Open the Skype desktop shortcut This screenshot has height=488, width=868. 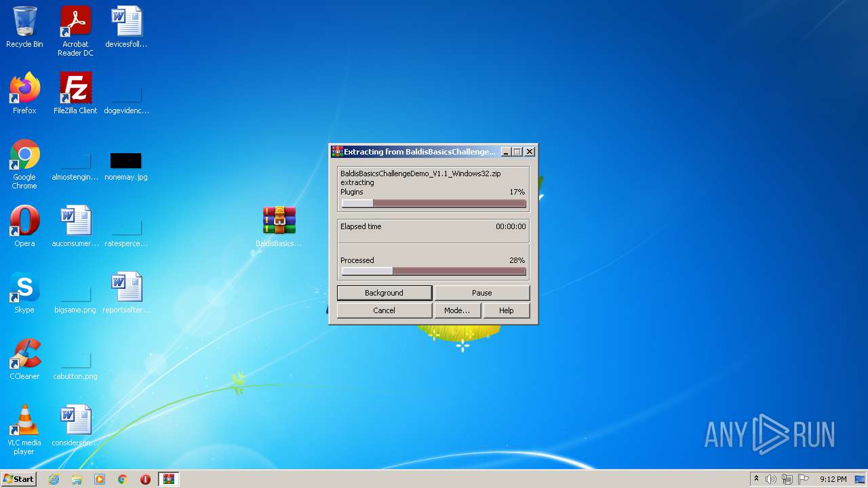coord(24,293)
